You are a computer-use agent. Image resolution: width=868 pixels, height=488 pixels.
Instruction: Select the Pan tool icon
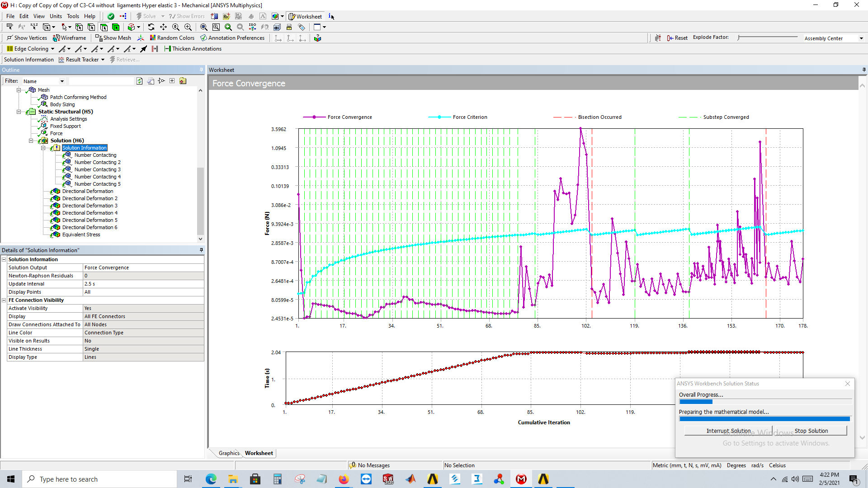(x=163, y=27)
